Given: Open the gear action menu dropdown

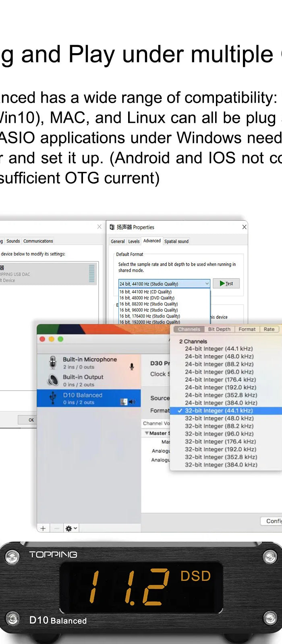Looking at the screenshot, I should click(71, 528).
